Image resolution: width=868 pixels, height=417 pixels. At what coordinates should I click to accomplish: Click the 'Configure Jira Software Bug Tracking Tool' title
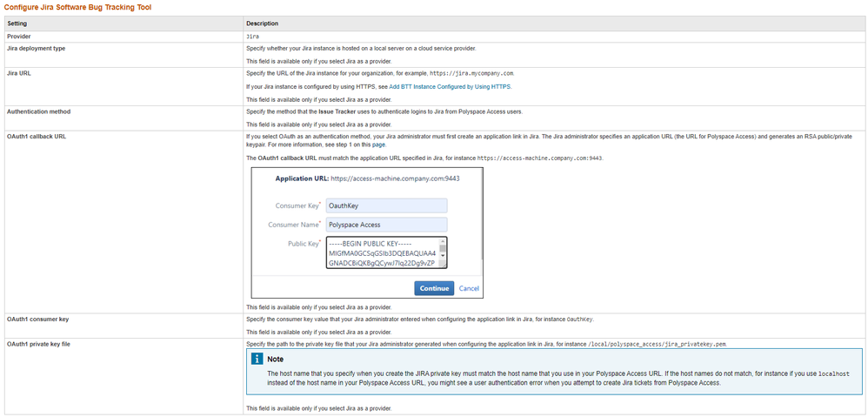pyautogui.click(x=77, y=8)
